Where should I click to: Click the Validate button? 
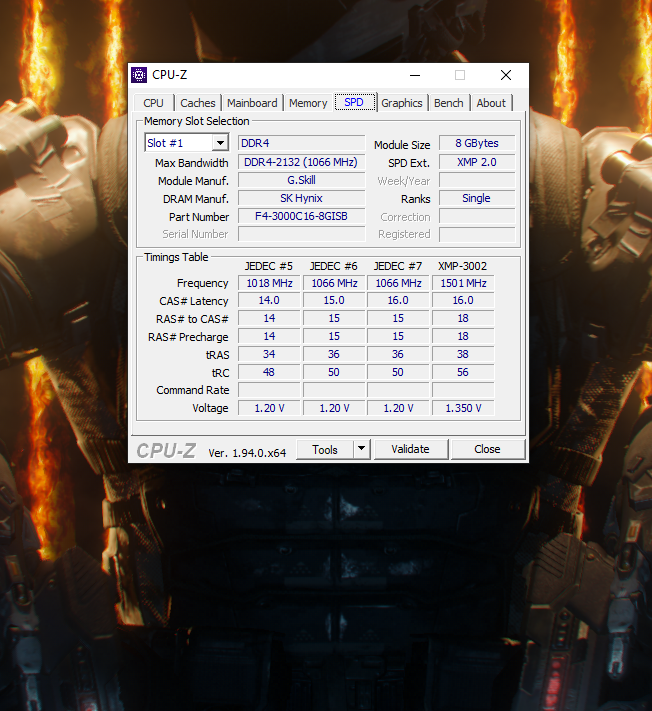tap(411, 449)
